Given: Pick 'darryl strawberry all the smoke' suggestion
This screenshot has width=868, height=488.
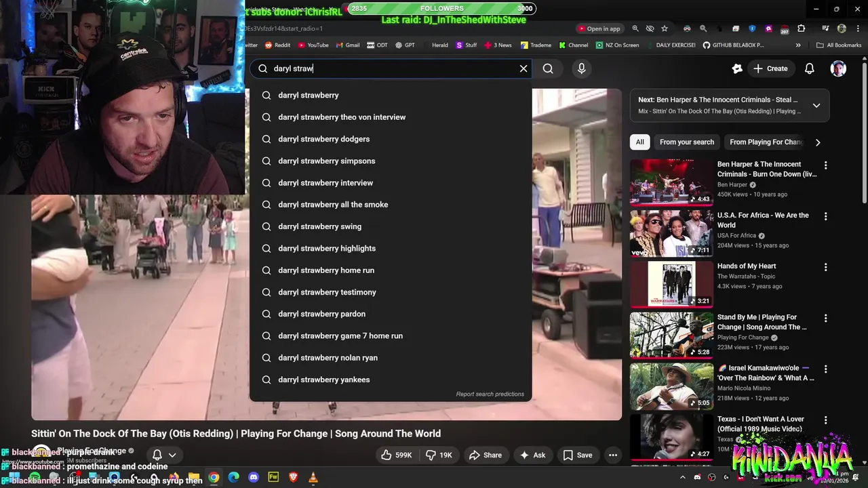Looking at the screenshot, I should coord(391,205).
